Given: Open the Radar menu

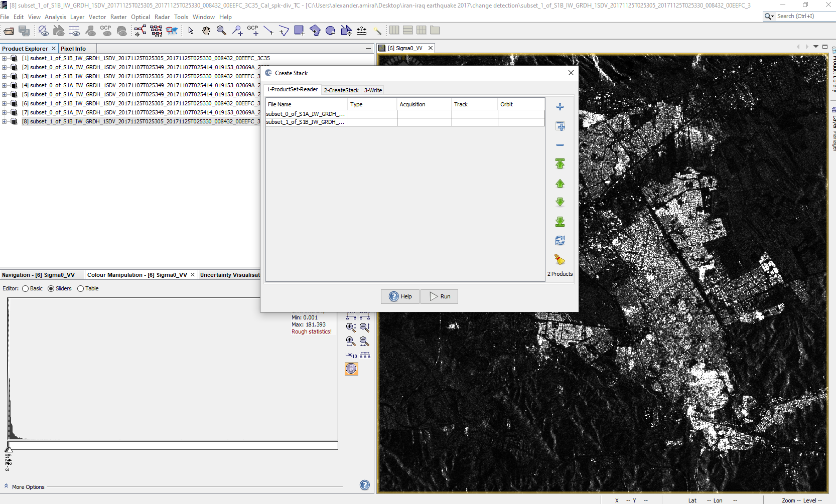Looking at the screenshot, I should coord(162,17).
